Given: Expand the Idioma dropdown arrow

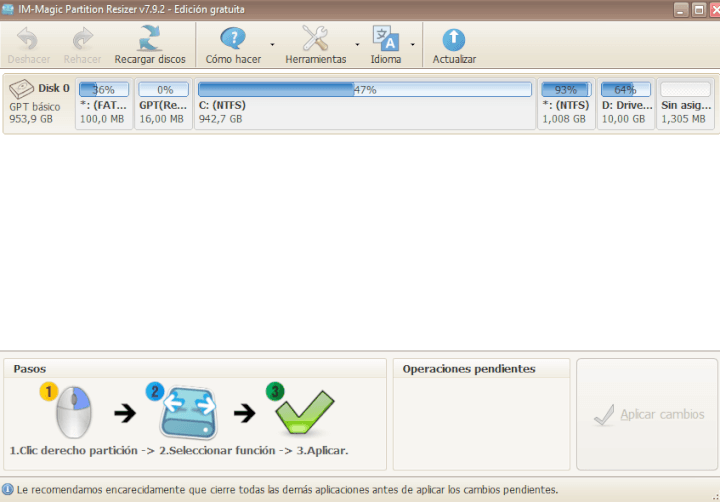Looking at the screenshot, I should [413, 45].
